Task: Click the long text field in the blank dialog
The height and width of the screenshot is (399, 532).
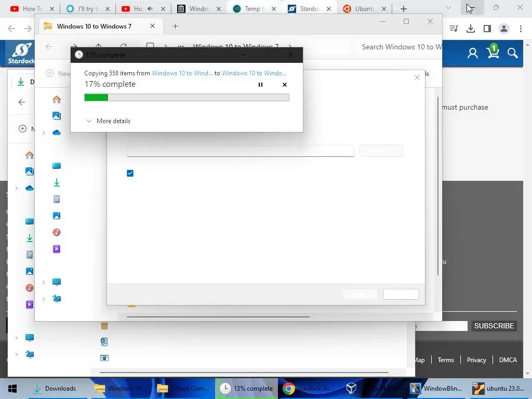Action: 240,151
